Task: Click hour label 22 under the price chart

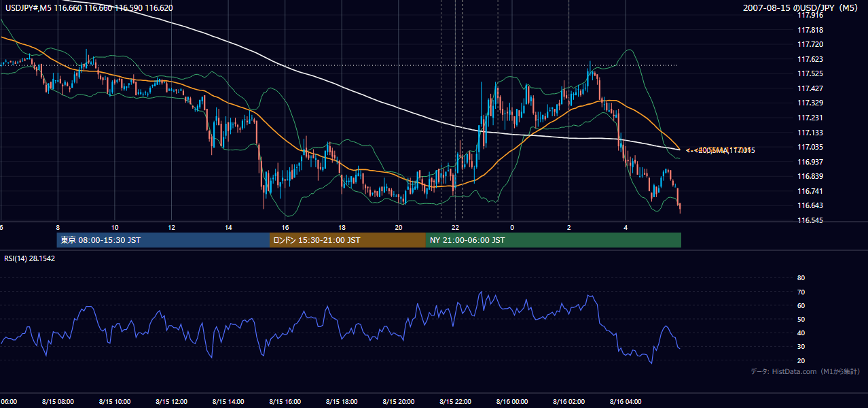Action: point(456,228)
